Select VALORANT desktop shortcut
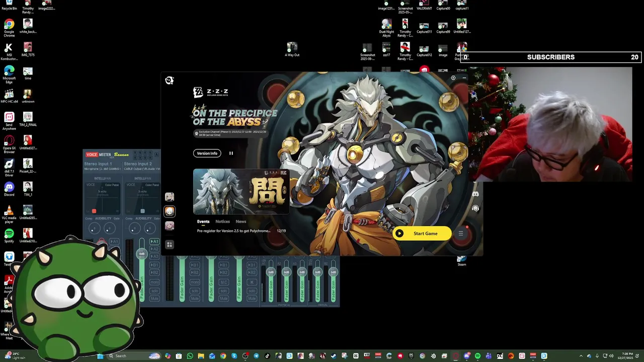This screenshot has height=362, width=644. tap(424, 5)
